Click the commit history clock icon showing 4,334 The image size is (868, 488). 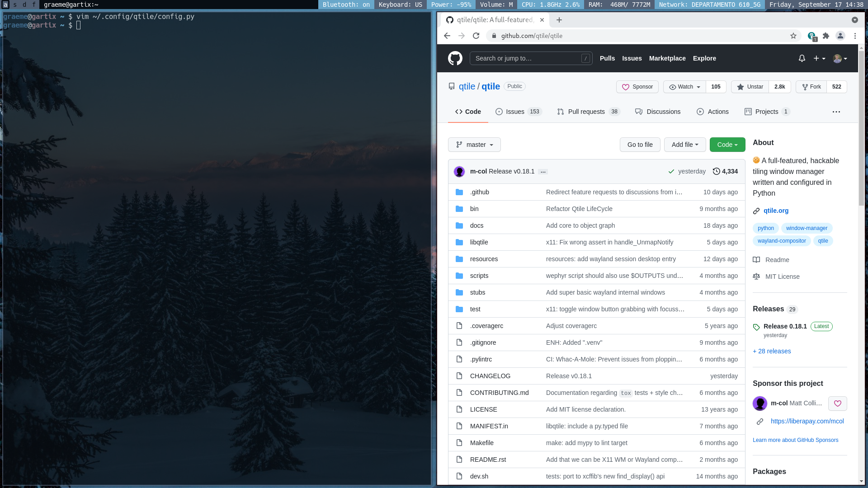716,171
